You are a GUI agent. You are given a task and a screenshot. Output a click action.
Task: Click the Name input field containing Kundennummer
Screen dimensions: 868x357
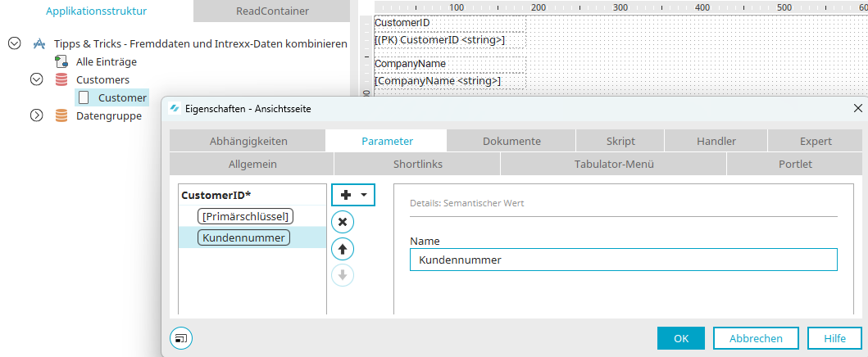pos(623,260)
